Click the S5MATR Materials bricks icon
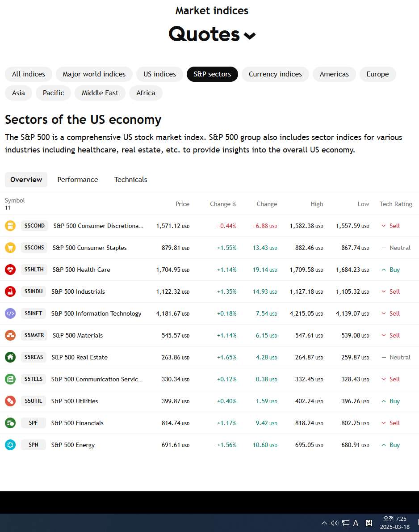Screen dimensions: 419x532 click(10, 335)
